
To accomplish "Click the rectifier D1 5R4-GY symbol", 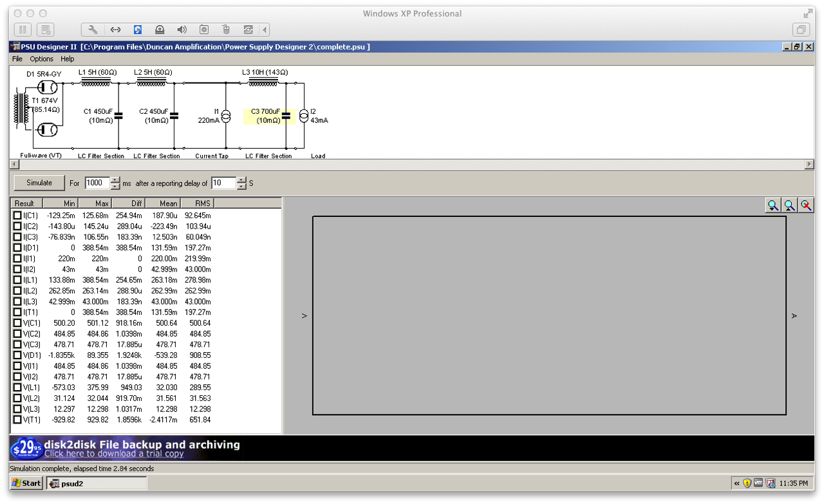I will point(46,86).
